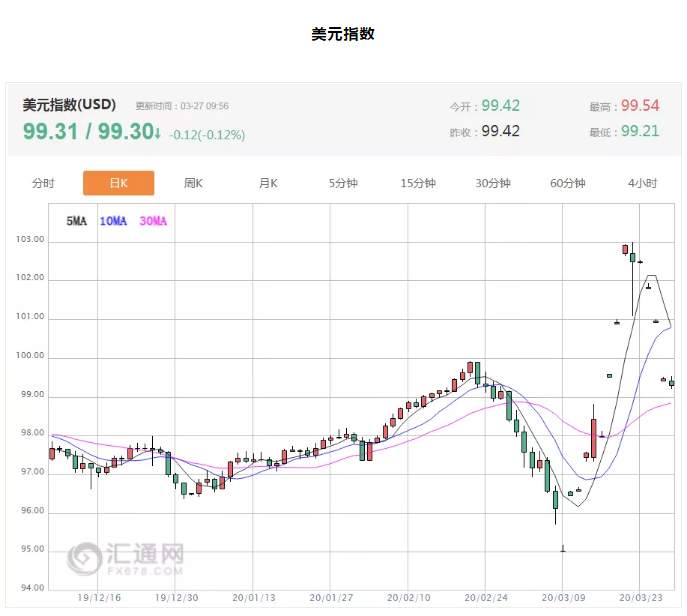Click the 美元指数 page title

[343, 34]
